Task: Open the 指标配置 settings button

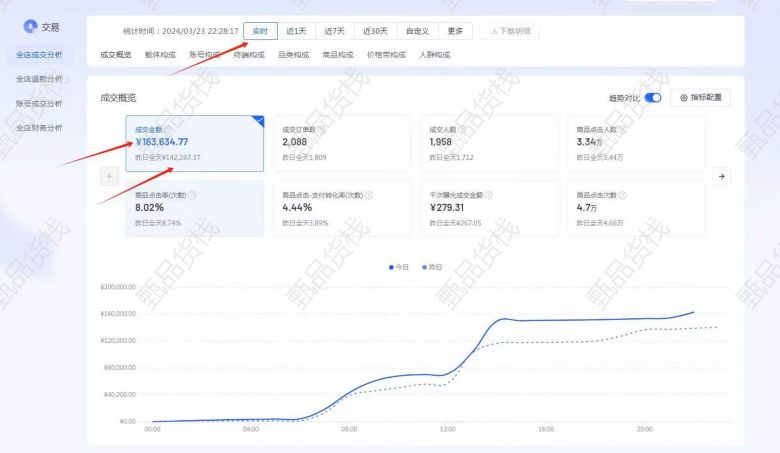Action: (x=701, y=98)
